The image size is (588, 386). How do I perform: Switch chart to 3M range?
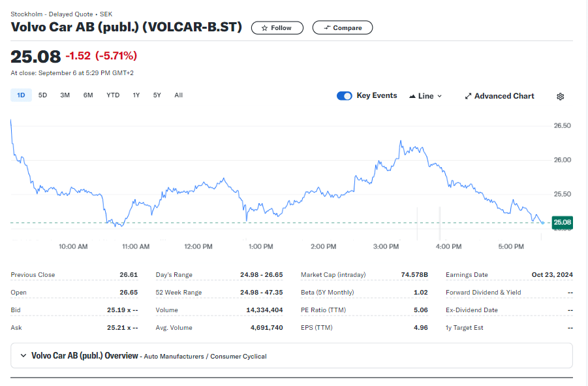(65, 95)
